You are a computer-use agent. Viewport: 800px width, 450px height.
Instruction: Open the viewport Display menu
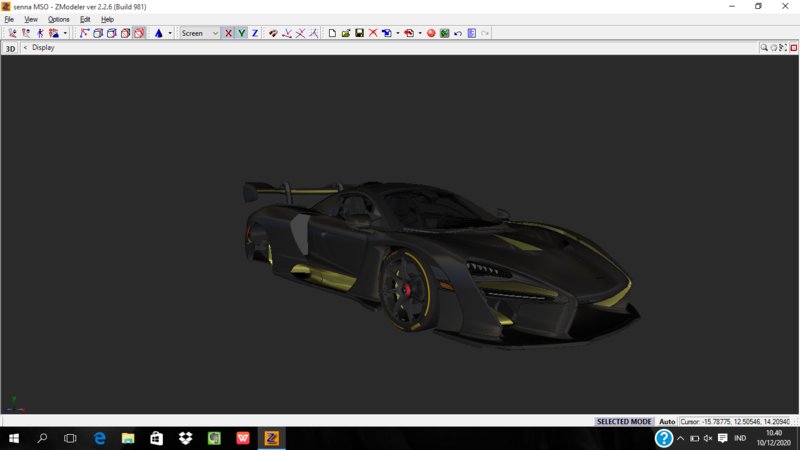coord(43,47)
